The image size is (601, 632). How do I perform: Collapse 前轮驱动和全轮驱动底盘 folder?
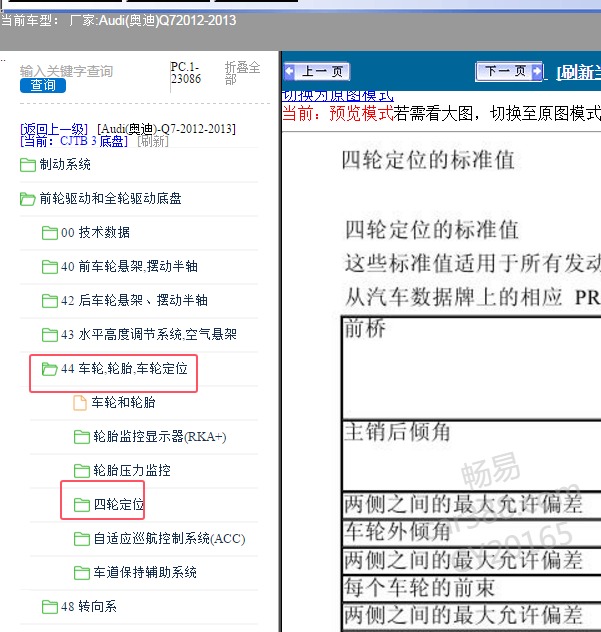[x=110, y=198]
